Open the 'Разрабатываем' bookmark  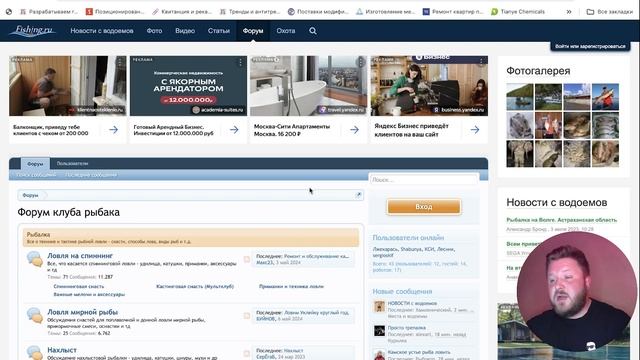point(49,12)
